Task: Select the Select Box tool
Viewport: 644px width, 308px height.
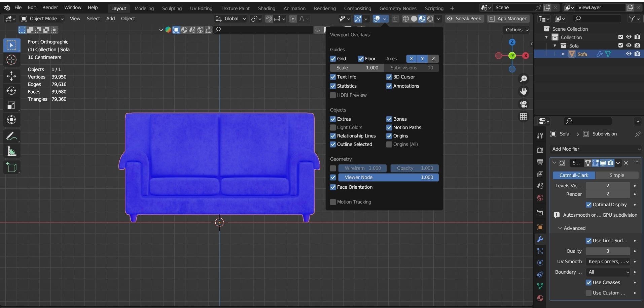Action: 11,45
